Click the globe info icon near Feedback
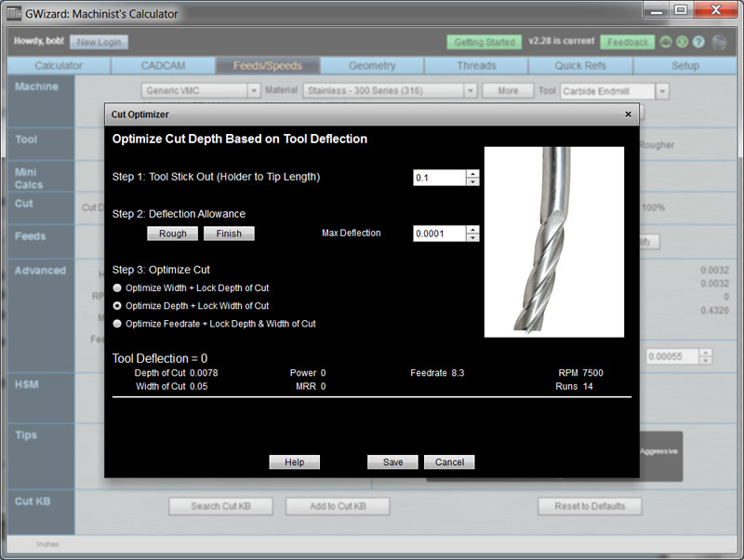The width and height of the screenshot is (744, 560). tap(664, 42)
